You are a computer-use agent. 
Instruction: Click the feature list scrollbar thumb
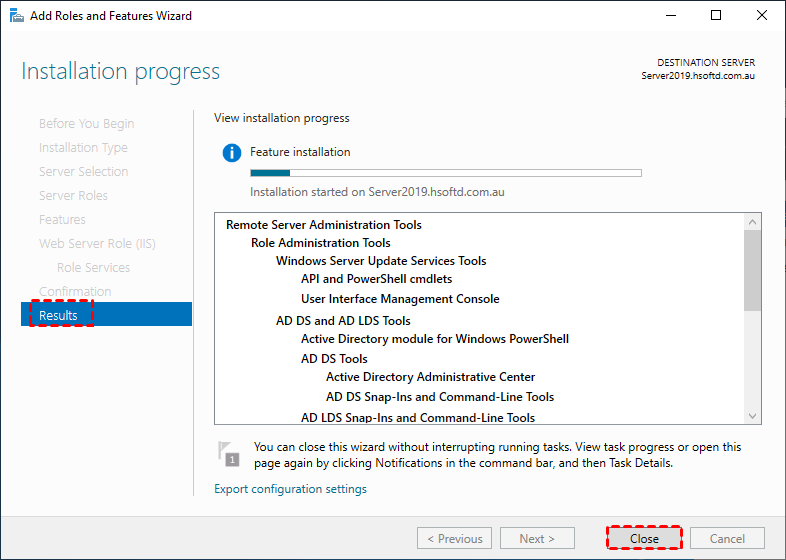point(753,270)
